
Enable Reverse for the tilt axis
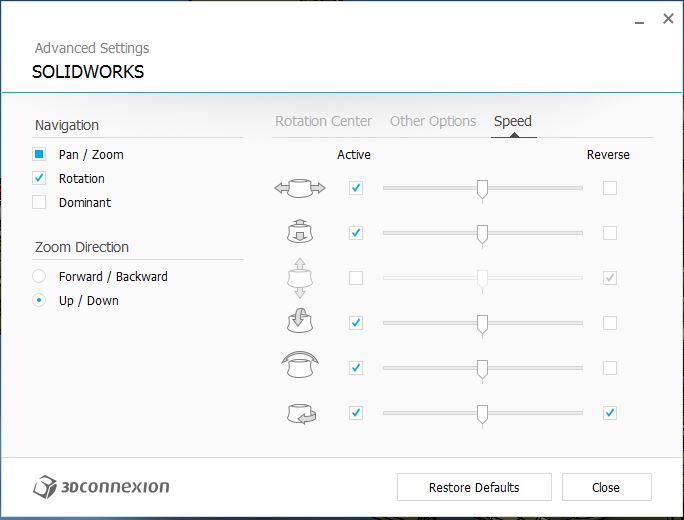click(610, 323)
